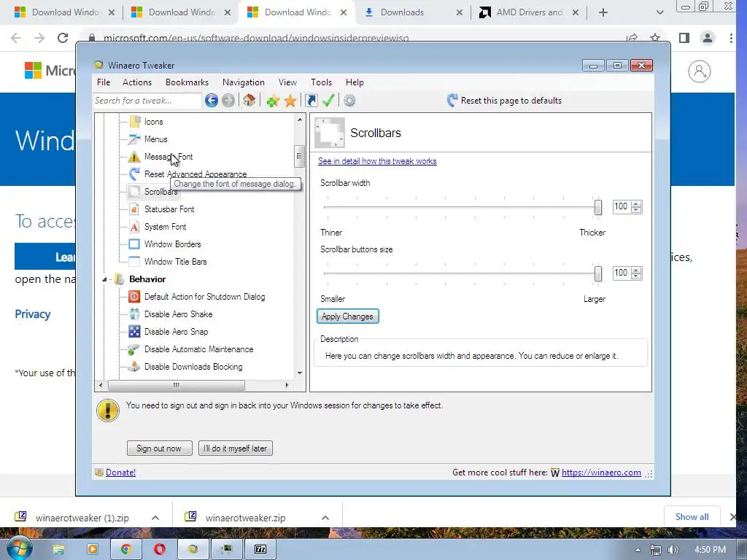Image resolution: width=747 pixels, height=560 pixels.
Task: Click the Sign out now button
Action: [x=159, y=448]
